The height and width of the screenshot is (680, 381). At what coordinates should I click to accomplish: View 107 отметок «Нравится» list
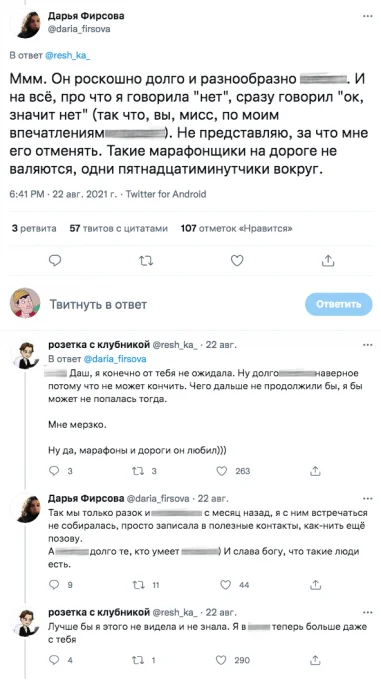coord(236,229)
